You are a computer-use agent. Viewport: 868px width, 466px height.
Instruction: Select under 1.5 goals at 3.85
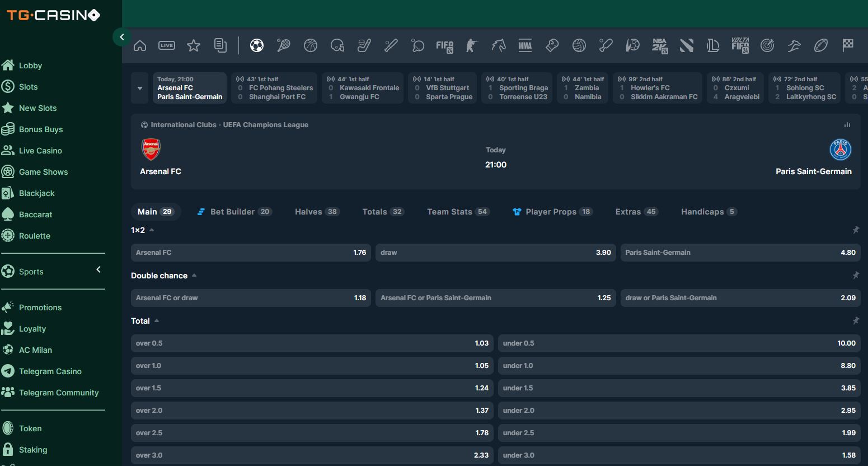click(x=679, y=388)
